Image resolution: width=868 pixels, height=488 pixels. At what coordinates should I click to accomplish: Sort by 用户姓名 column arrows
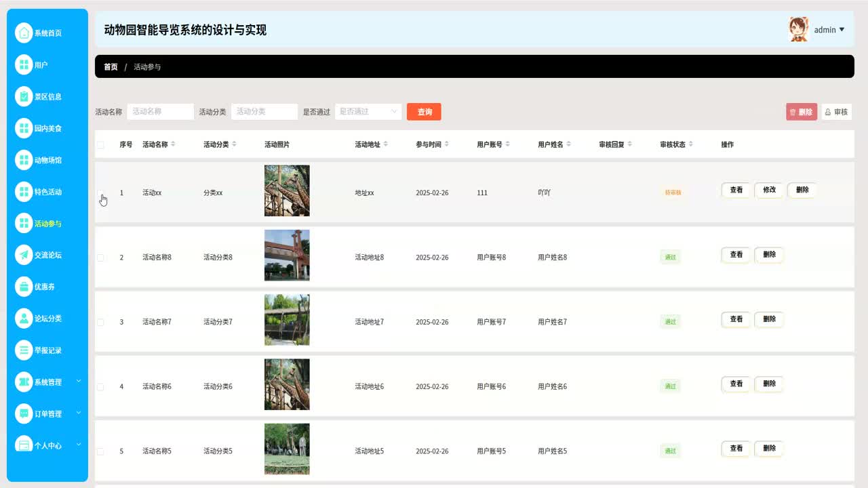point(568,144)
